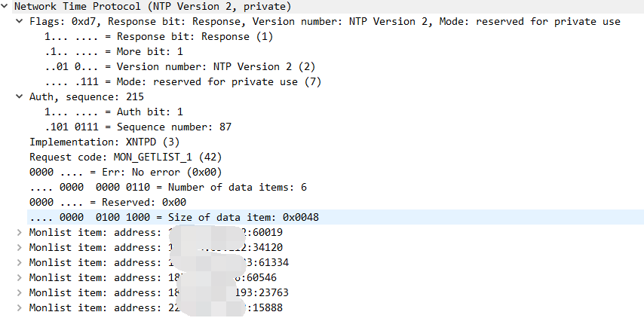This screenshot has height=318, width=644.
Task: Expand Monlist item with port 23763
Action: [19, 292]
